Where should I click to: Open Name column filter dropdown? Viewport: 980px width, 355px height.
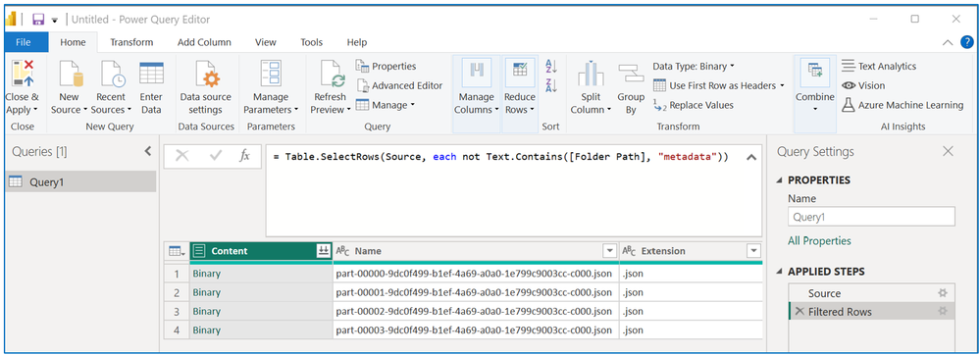609,251
